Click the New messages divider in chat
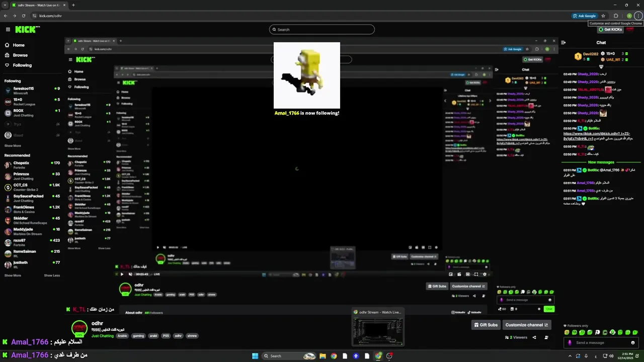The height and width of the screenshot is (362, 644). click(x=601, y=162)
